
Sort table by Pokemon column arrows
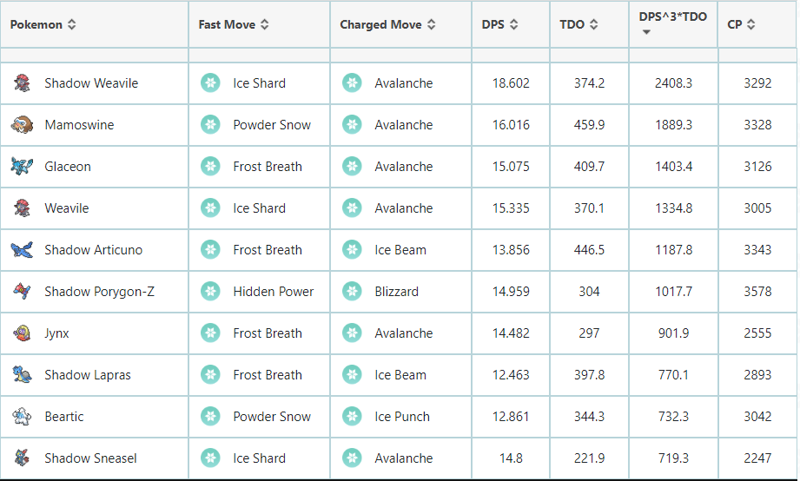72,24
